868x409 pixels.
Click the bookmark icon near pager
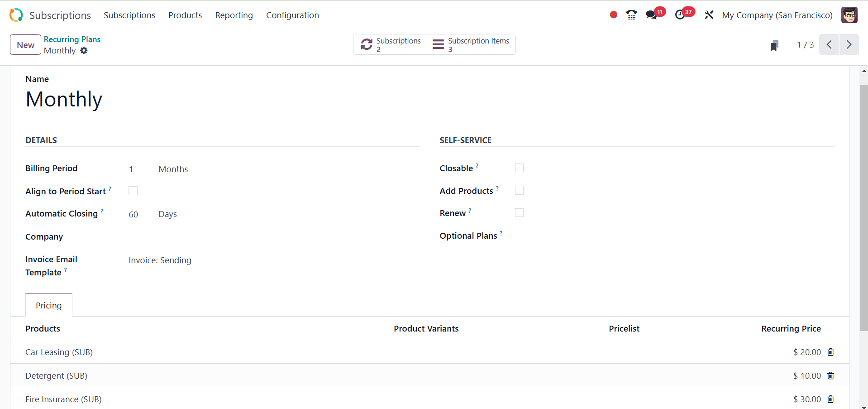774,45
